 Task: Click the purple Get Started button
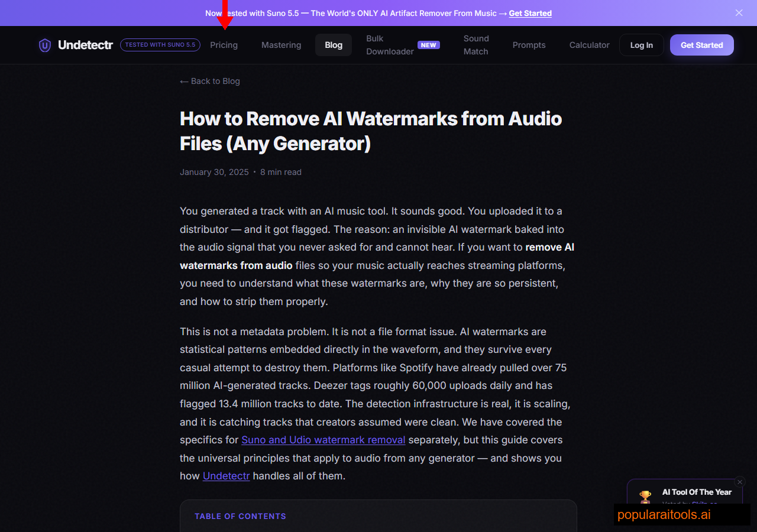(701, 44)
